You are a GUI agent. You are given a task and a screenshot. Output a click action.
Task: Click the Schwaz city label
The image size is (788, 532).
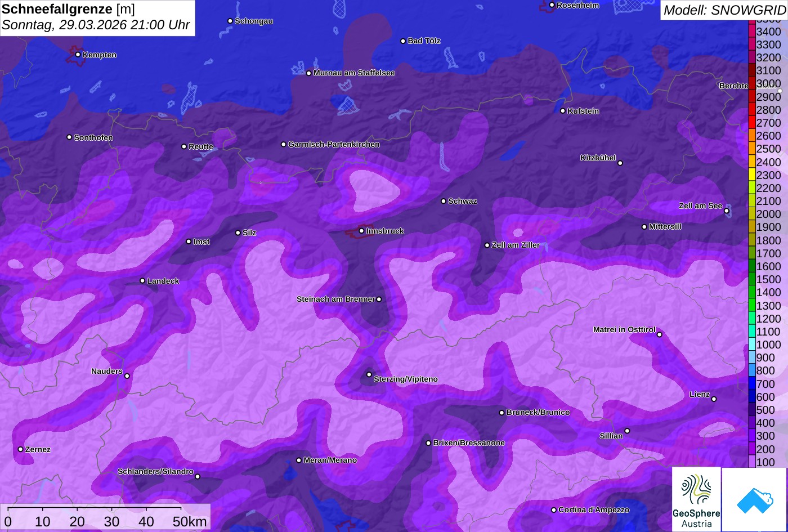pyautogui.click(x=463, y=201)
